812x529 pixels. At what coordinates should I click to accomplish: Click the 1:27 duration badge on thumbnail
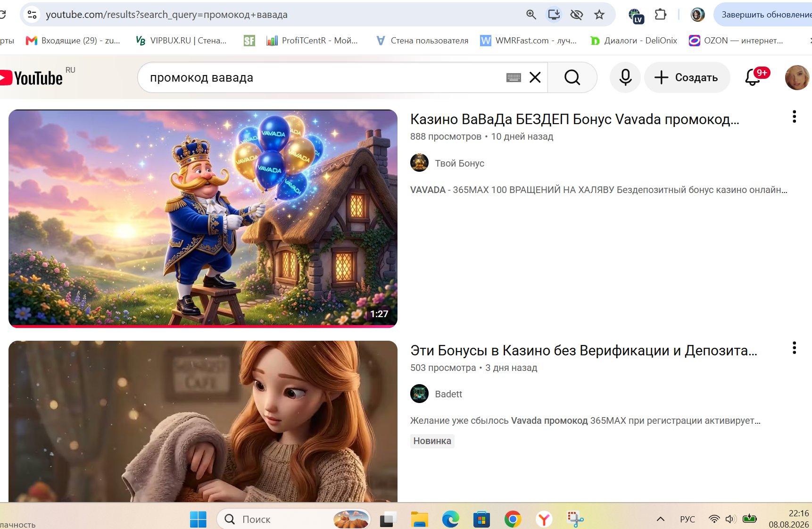pos(379,314)
